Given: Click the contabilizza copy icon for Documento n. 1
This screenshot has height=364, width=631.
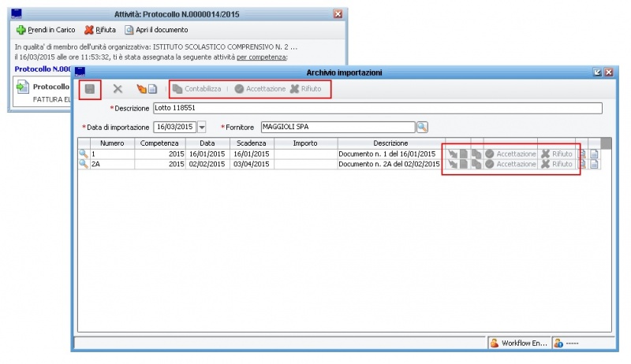Looking at the screenshot, I should 477,154.
